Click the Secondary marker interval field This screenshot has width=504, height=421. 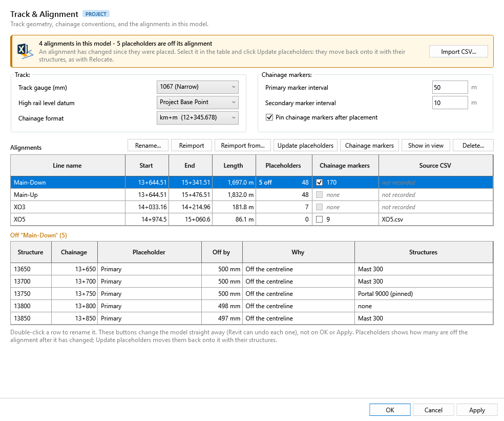(x=450, y=103)
